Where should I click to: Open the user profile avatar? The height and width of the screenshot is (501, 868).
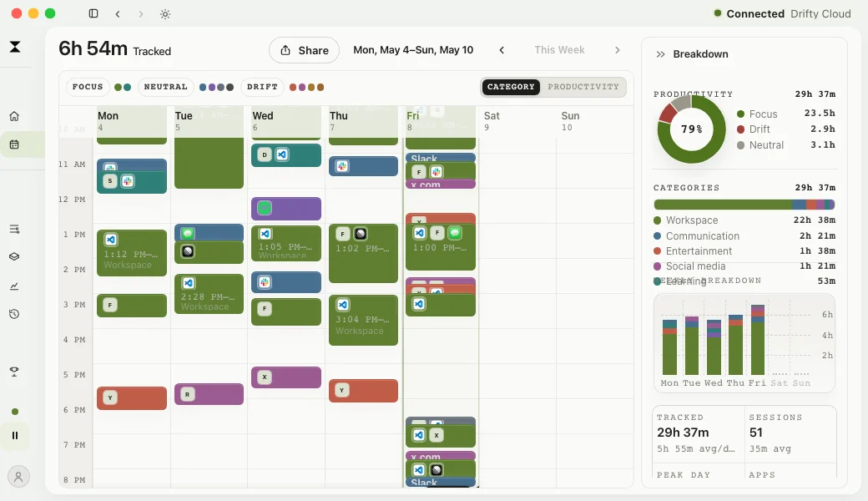point(18,476)
